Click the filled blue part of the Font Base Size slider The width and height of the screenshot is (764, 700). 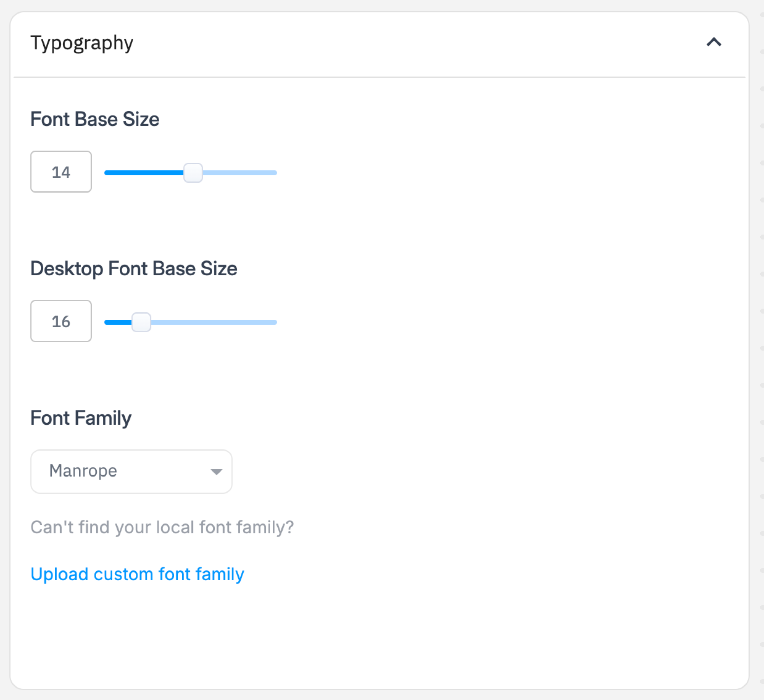143,173
